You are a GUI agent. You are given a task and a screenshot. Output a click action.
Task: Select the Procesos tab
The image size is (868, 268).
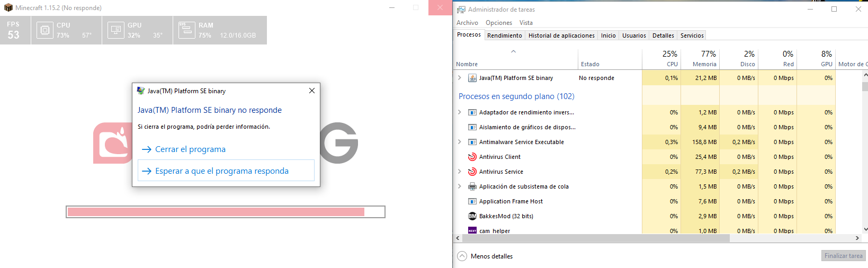(x=469, y=35)
